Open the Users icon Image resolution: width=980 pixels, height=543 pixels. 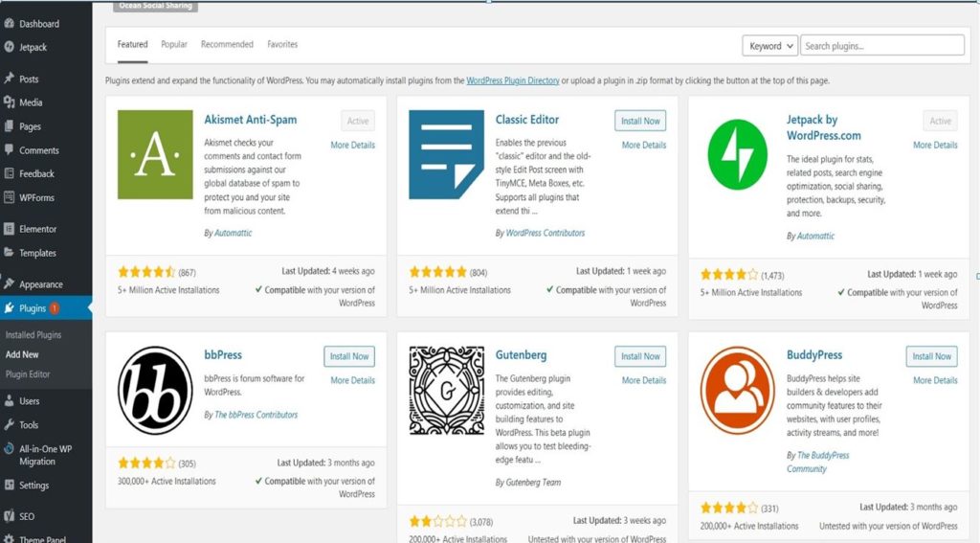pos(9,401)
